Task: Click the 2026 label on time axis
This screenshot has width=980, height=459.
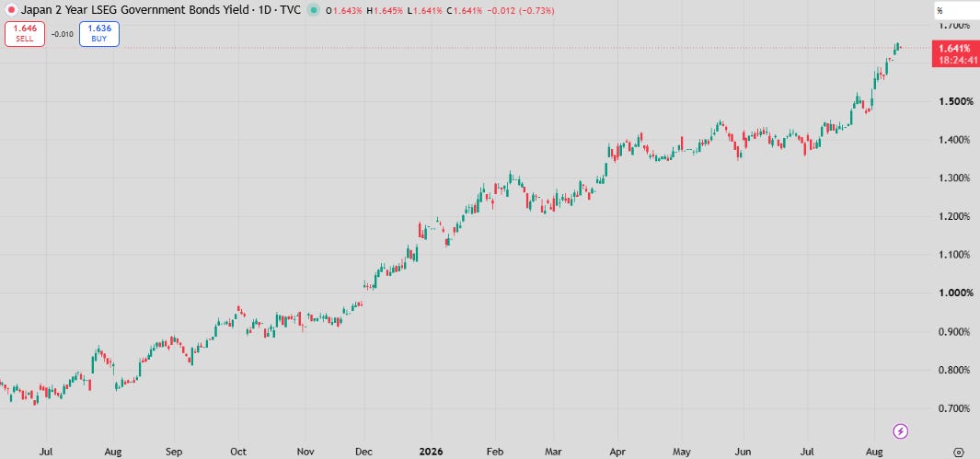Action: pyautogui.click(x=432, y=450)
